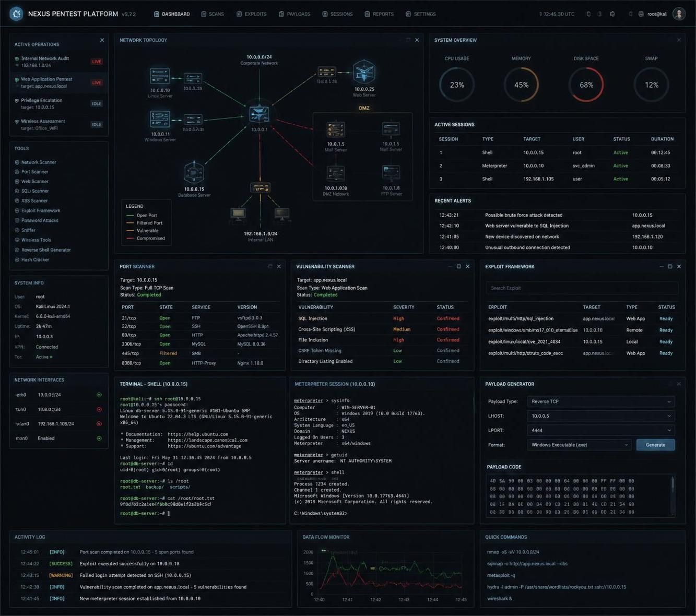Click the File Inclusion vulnerability row

tap(381, 340)
